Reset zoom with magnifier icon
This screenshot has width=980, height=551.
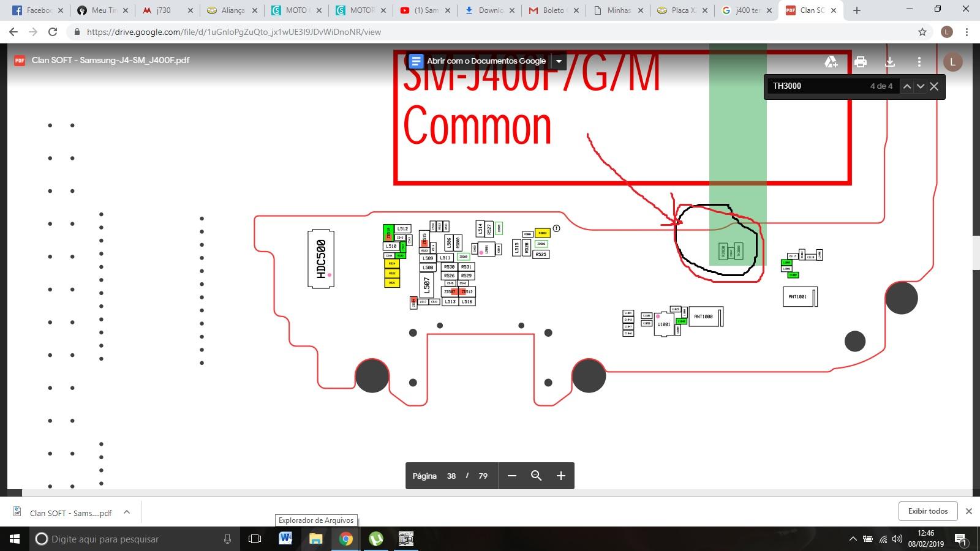click(x=536, y=476)
